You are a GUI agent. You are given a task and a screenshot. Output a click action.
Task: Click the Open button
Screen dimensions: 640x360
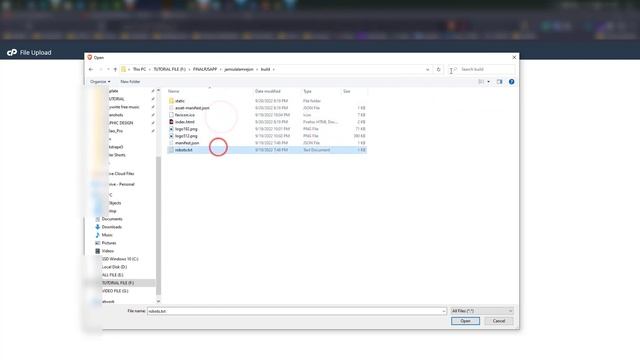tap(465, 321)
